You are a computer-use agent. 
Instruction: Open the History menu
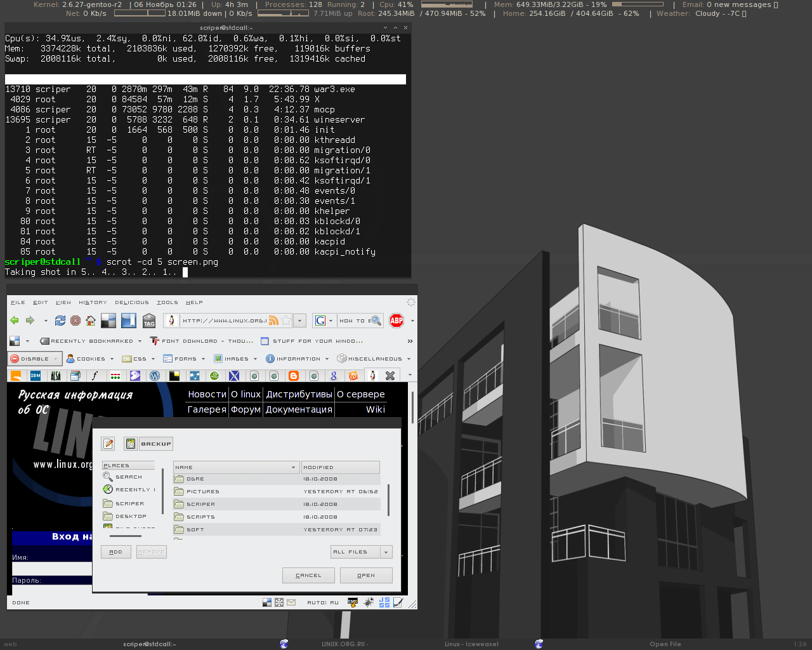click(x=93, y=303)
